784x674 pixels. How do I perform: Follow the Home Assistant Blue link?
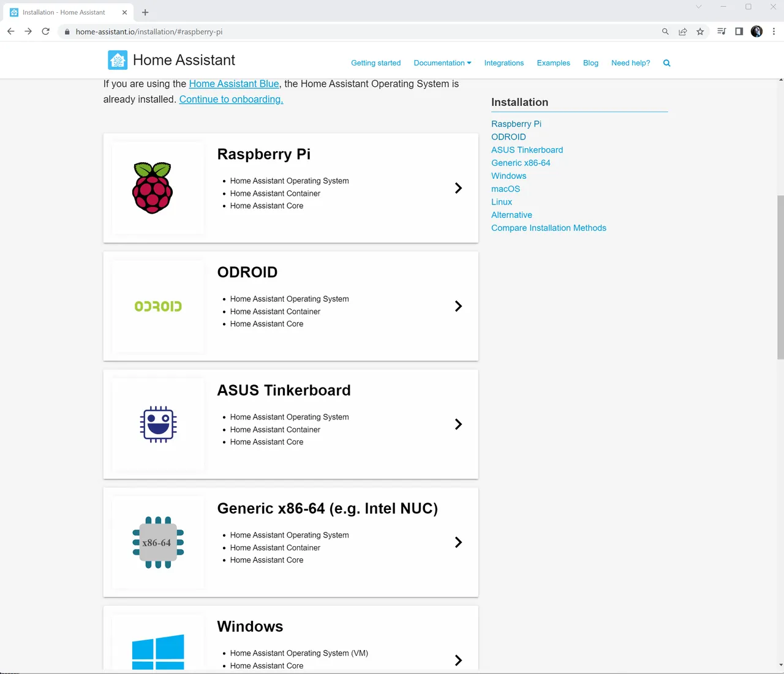coord(234,84)
